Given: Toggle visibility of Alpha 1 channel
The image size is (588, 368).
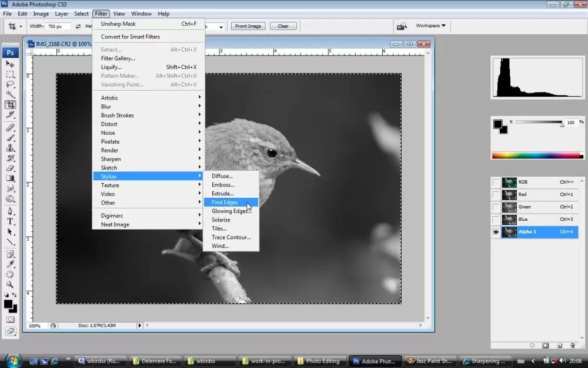Looking at the screenshot, I should 496,232.
